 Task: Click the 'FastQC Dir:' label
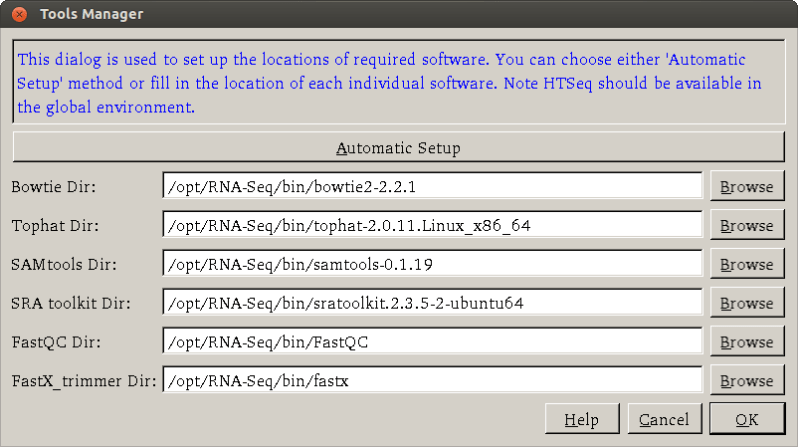[x=56, y=342]
